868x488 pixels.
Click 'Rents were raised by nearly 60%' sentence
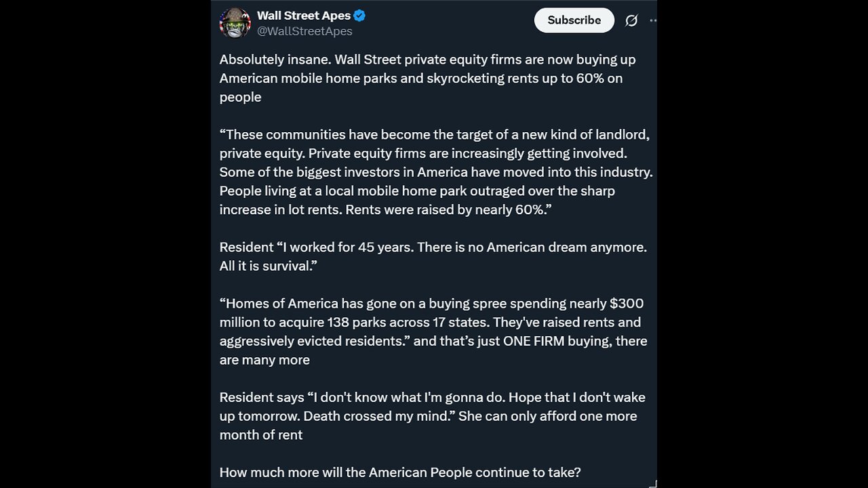pos(446,209)
